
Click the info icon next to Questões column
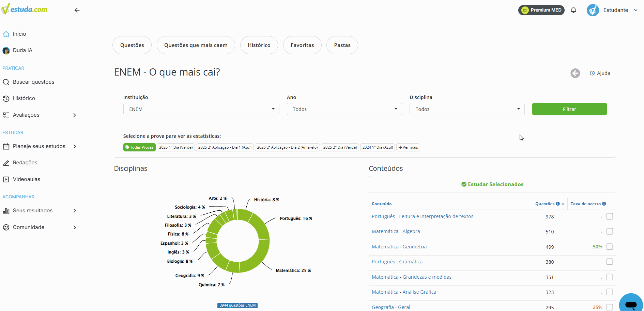558,204
